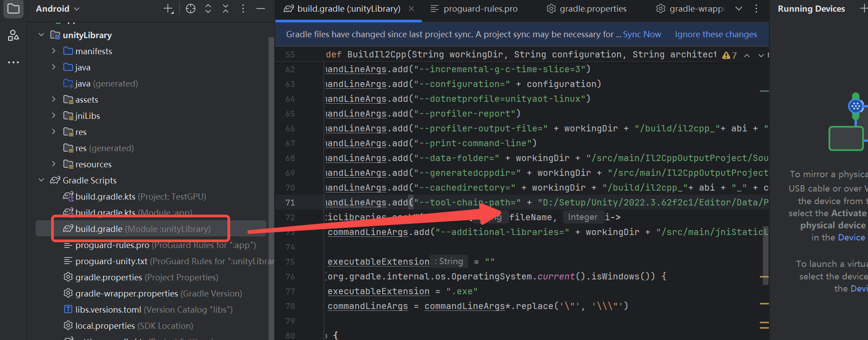Open editor tab options menu (three dots)
This screenshot has width=868, height=340.
[x=756, y=9]
